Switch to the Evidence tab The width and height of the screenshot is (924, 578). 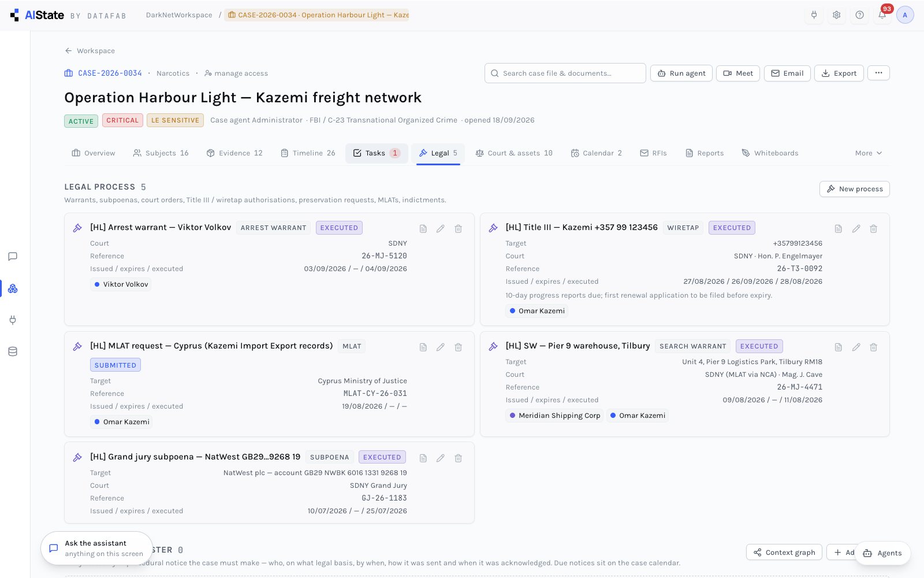click(x=234, y=153)
